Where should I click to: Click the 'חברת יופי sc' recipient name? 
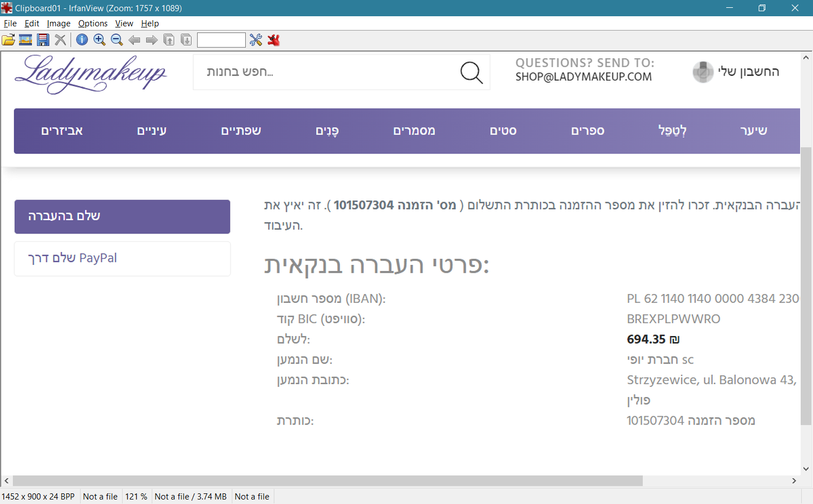(660, 360)
